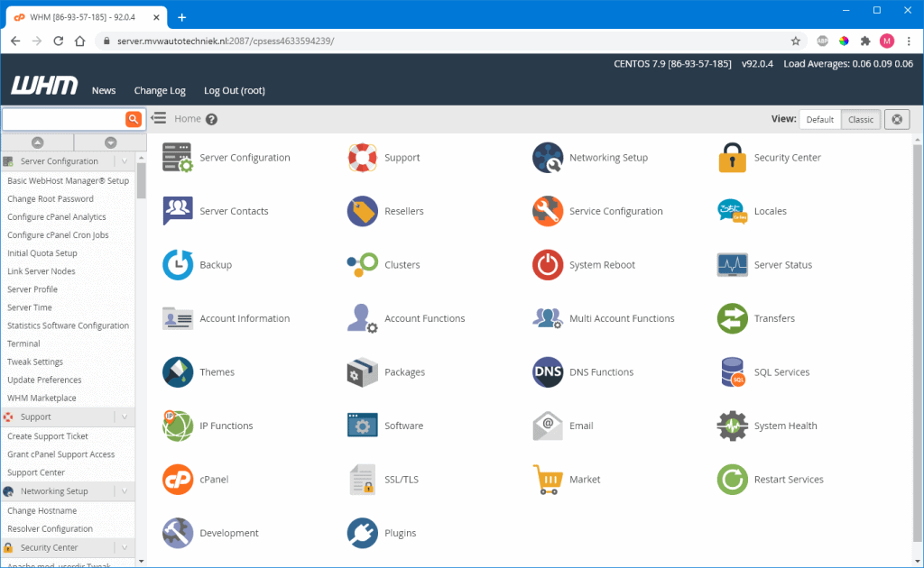
Task: Open the Restart Services icon
Action: (x=733, y=479)
